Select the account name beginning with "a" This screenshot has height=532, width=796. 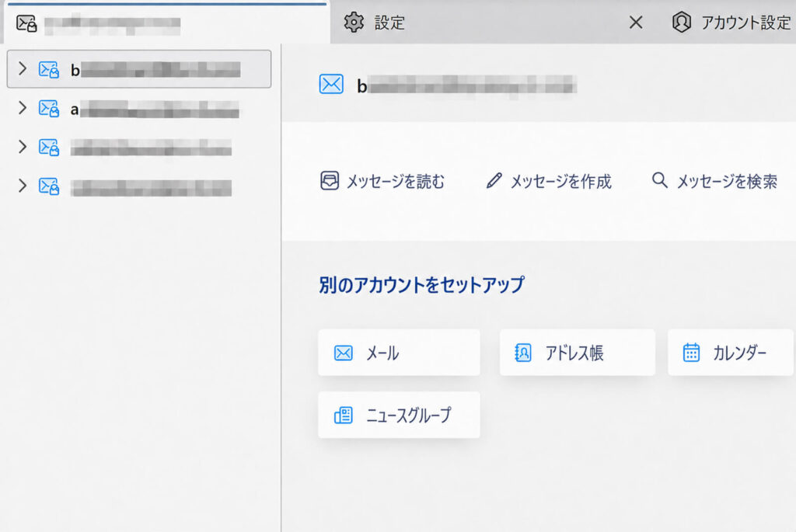pos(155,109)
